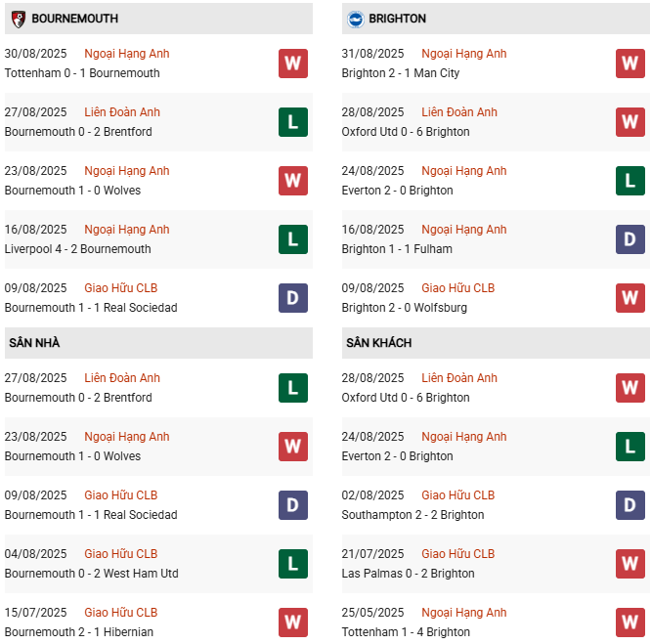Open the SÂN KHÁCH section header
This screenshot has height=644, width=651.
[378, 343]
